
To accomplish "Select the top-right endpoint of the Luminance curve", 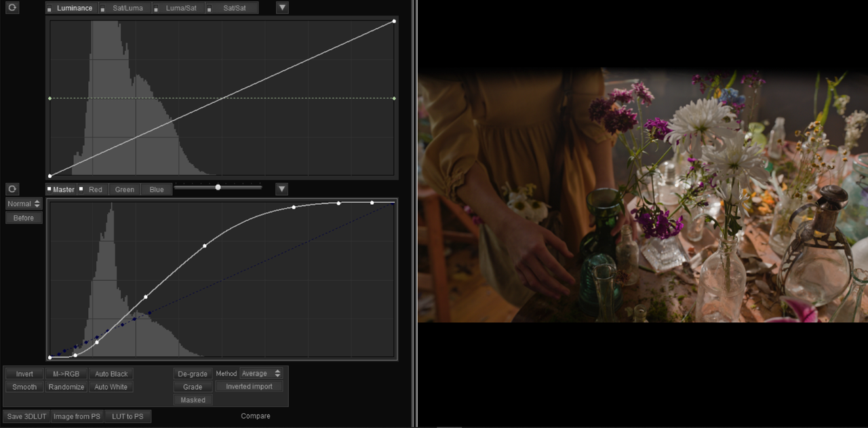I will tap(394, 21).
